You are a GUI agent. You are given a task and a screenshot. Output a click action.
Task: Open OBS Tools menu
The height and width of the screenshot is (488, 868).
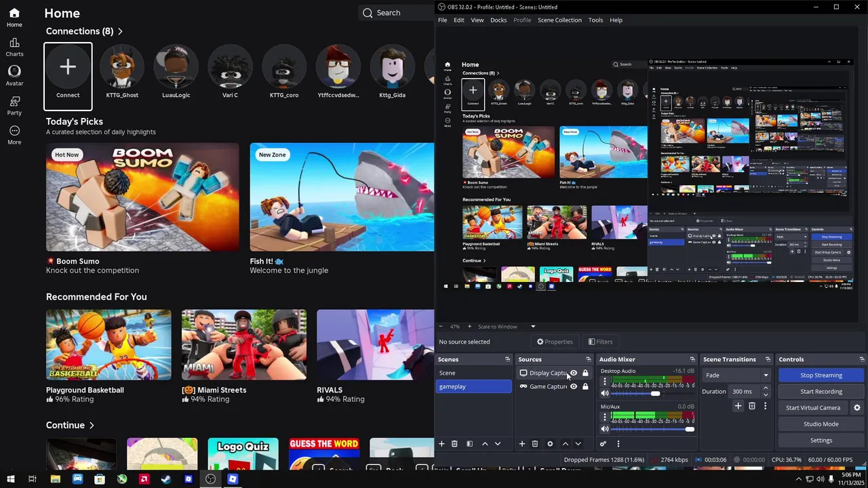pyautogui.click(x=596, y=20)
